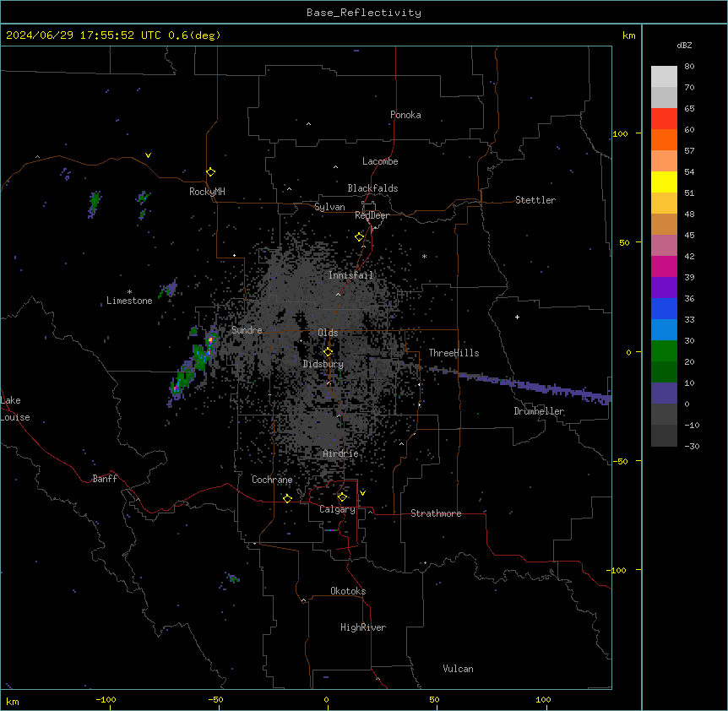This screenshot has width=728, height=711.
Task: Click the Vulcan label
Action: click(x=459, y=669)
